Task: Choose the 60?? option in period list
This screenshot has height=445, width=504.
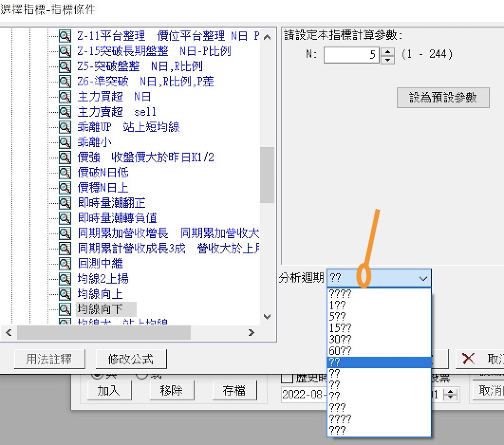Action: click(x=340, y=351)
